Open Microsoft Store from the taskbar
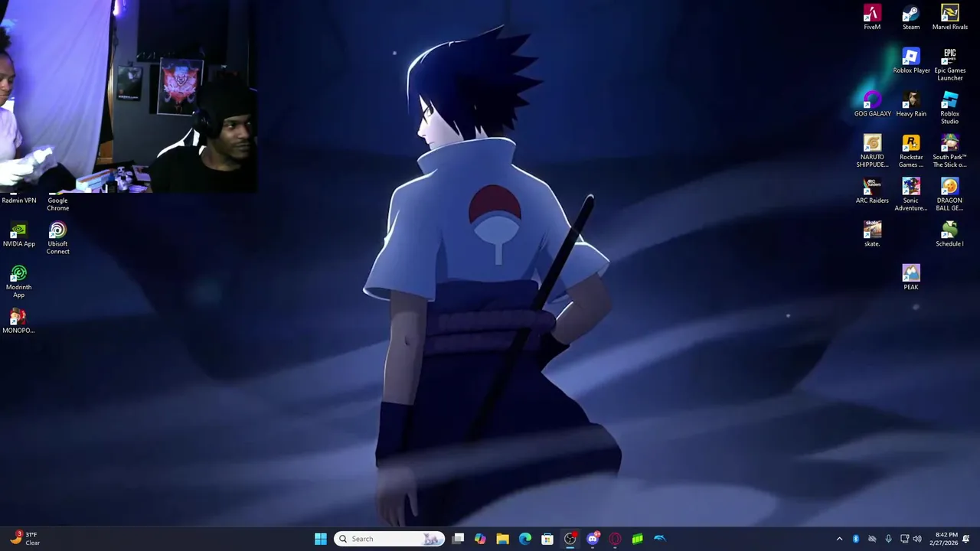 click(547, 539)
